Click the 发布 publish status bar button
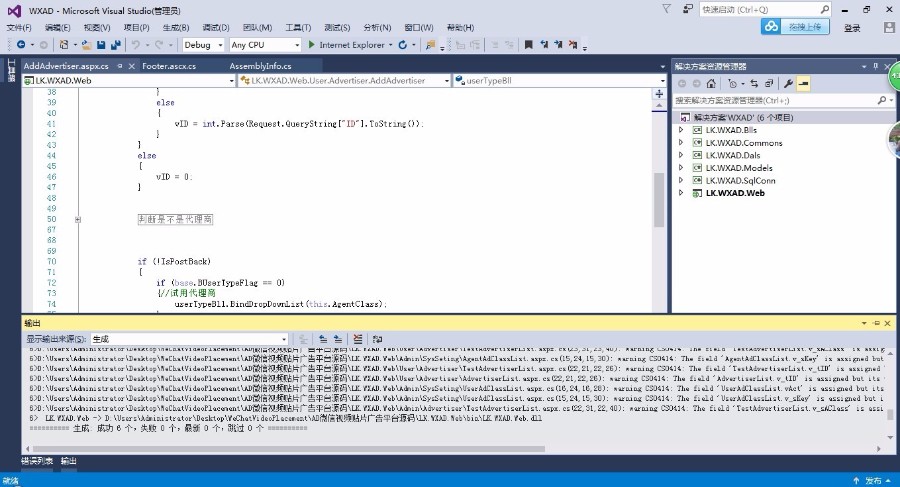This screenshot has width=900, height=487. pos(873,481)
